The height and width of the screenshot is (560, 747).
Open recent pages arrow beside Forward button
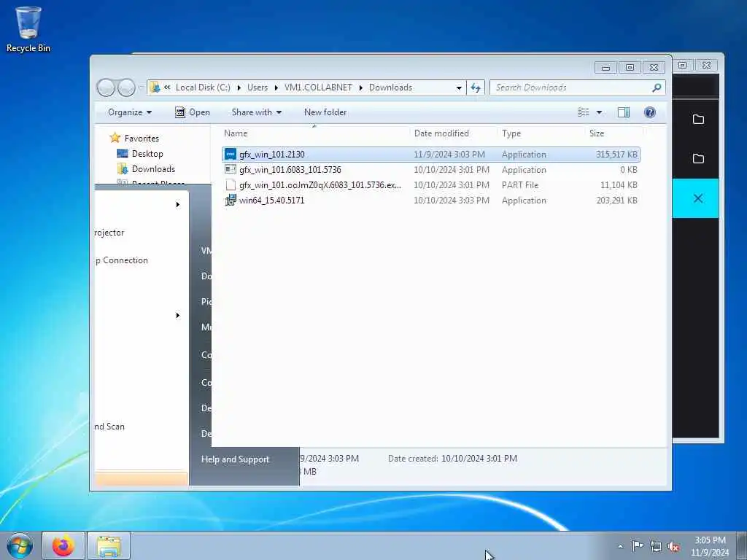click(140, 87)
